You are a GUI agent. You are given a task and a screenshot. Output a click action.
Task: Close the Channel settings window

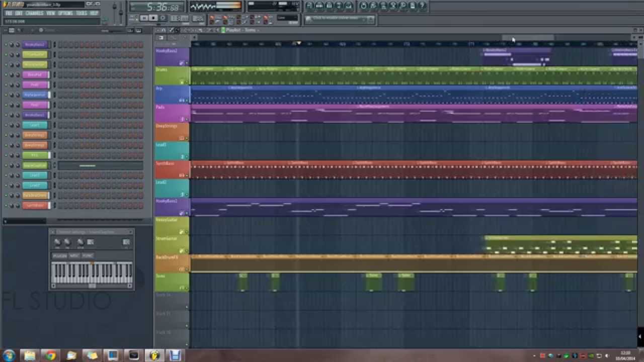point(130,232)
